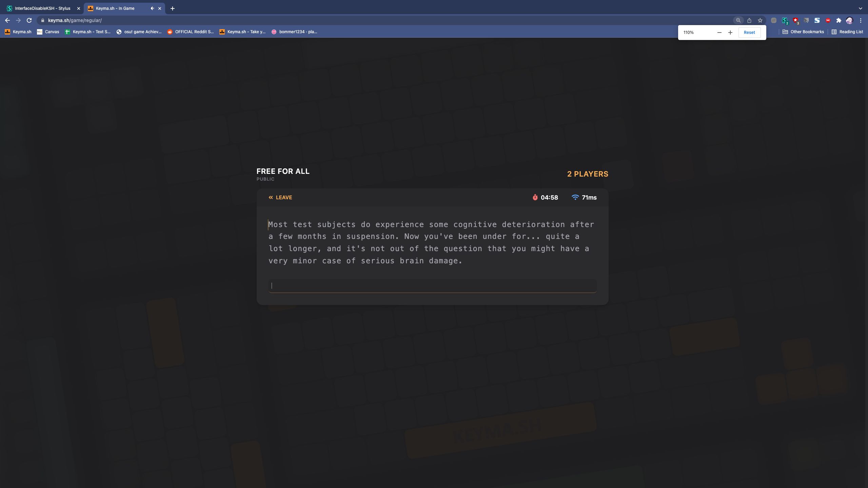
Task: Click the red stopwatch timer icon
Action: coord(535,198)
